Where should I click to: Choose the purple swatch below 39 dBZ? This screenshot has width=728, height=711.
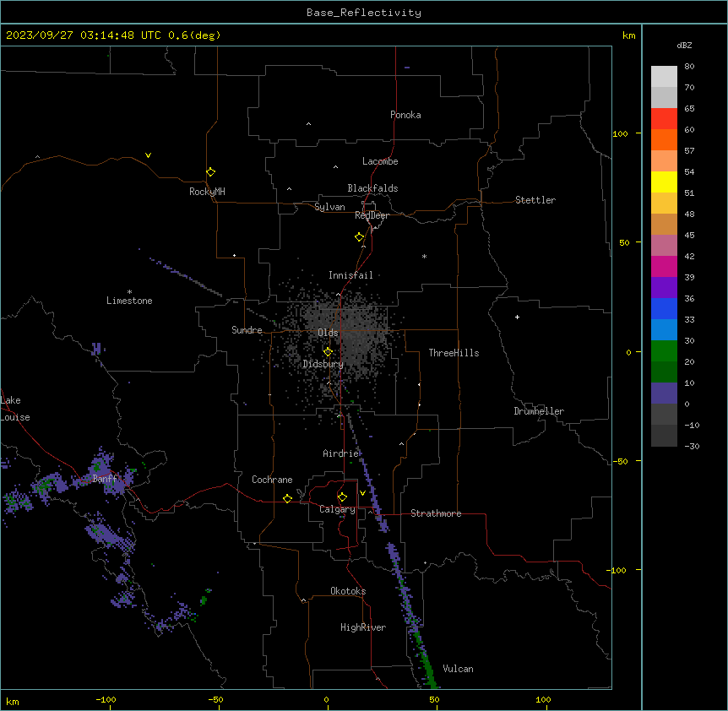(x=664, y=287)
